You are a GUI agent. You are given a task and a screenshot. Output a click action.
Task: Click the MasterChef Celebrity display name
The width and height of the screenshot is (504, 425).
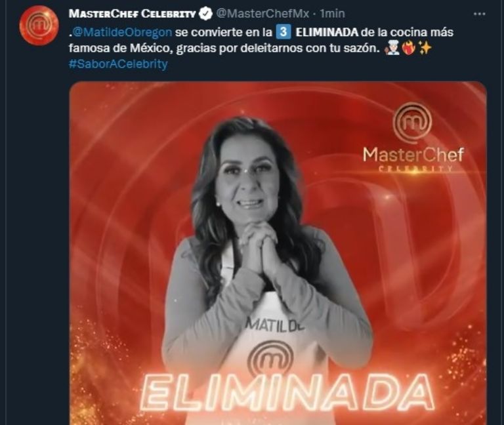132,14
